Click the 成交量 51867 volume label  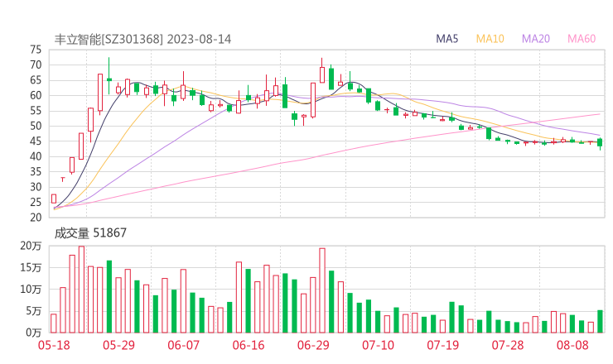click(x=90, y=233)
